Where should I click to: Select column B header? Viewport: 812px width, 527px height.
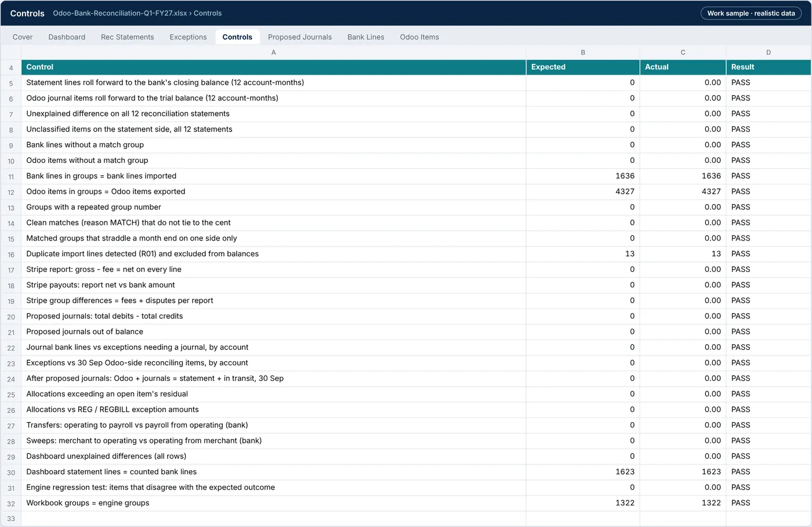pos(583,52)
